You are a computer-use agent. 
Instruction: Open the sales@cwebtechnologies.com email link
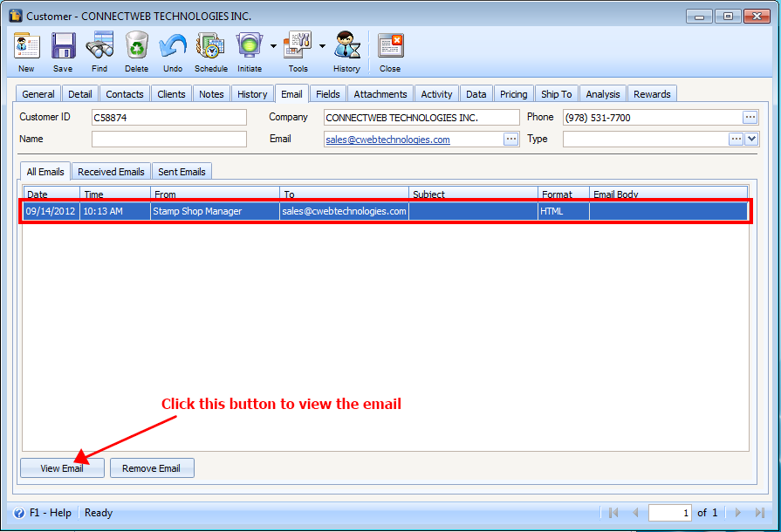[388, 140]
